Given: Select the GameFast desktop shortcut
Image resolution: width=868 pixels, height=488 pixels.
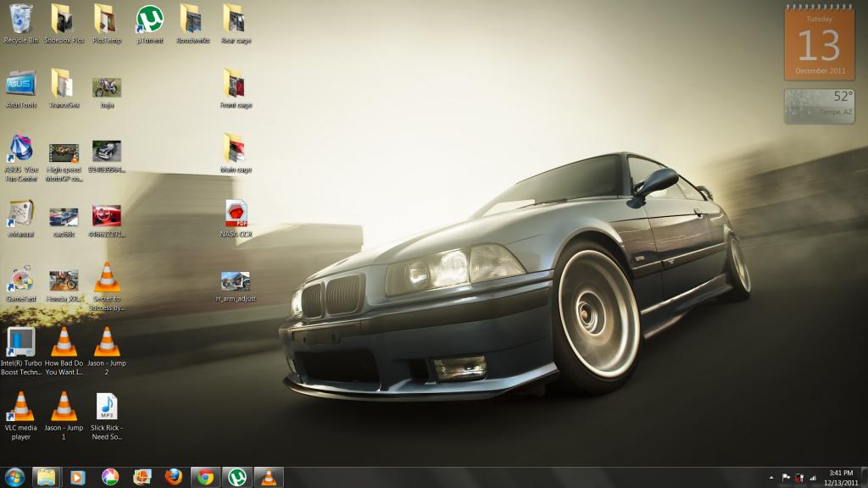Looking at the screenshot, I should click(21, 280).
